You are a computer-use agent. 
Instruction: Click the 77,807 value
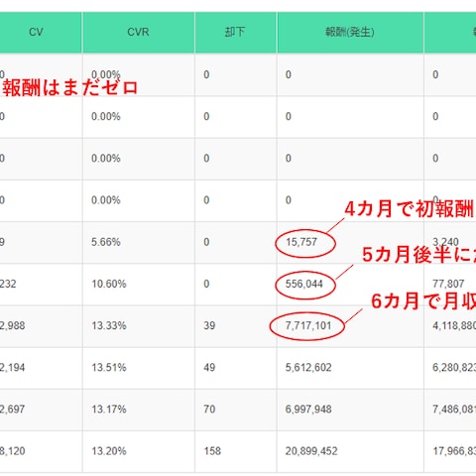click(448, 284)
